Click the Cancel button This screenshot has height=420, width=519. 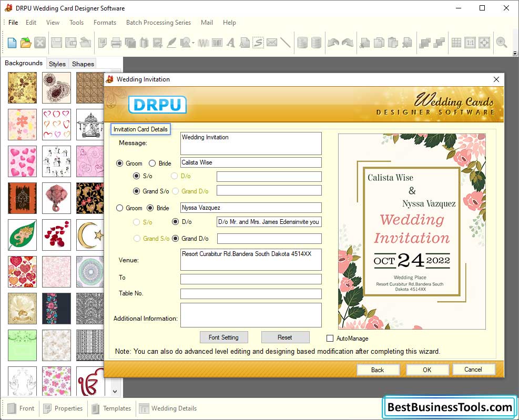473,370
